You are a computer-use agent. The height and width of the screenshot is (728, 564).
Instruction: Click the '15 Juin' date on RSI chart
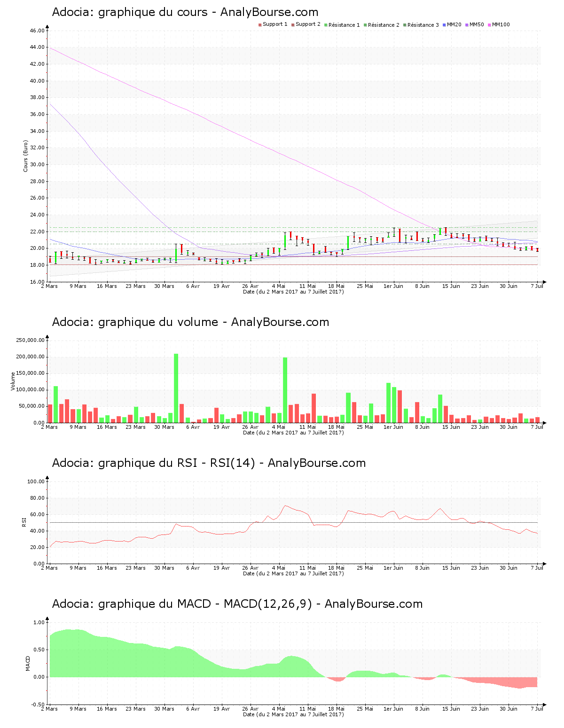[451, 568]
